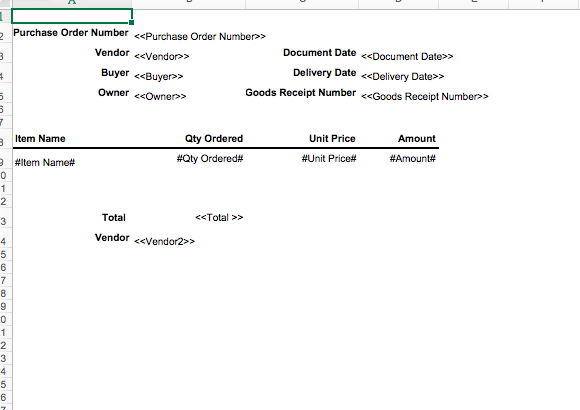Select the <<Vendor>> placeholder cell
Viewport: 580px width, 410px height.
162,57
